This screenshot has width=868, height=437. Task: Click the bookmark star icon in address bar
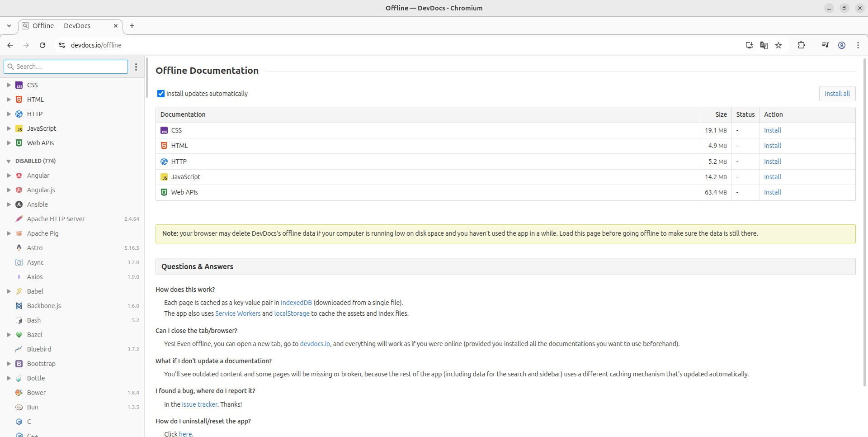[x=778, y=45]
